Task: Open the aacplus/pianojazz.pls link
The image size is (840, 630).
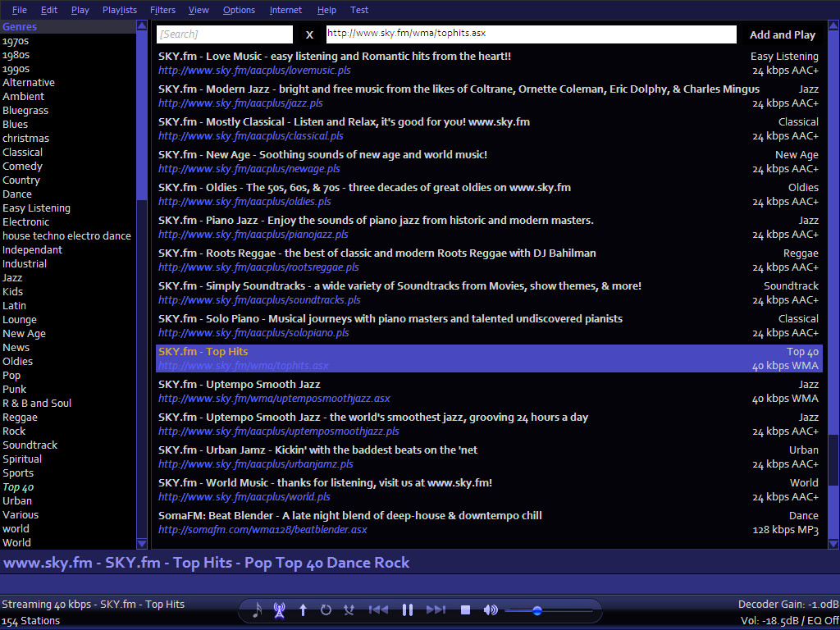Action: click(x=253, y=235)
